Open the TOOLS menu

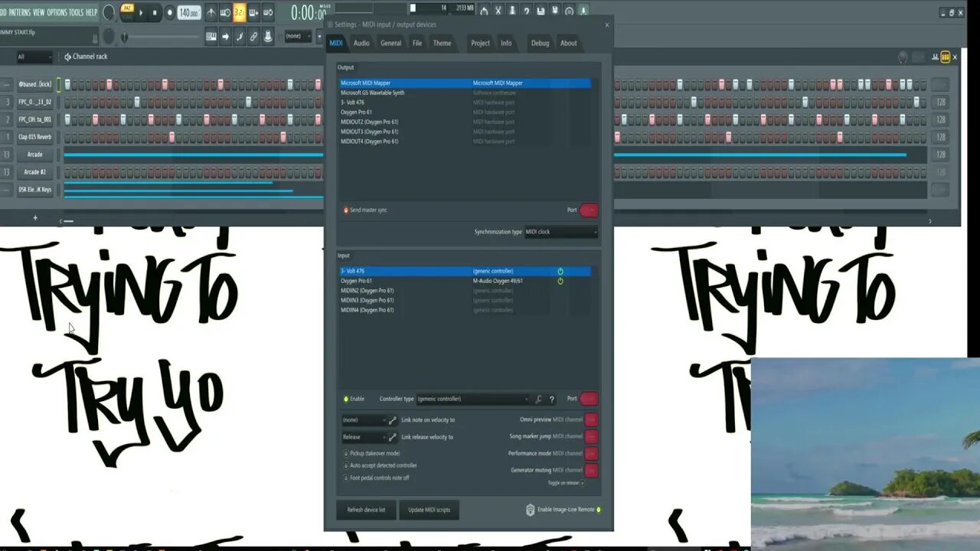tap(77, 12)
